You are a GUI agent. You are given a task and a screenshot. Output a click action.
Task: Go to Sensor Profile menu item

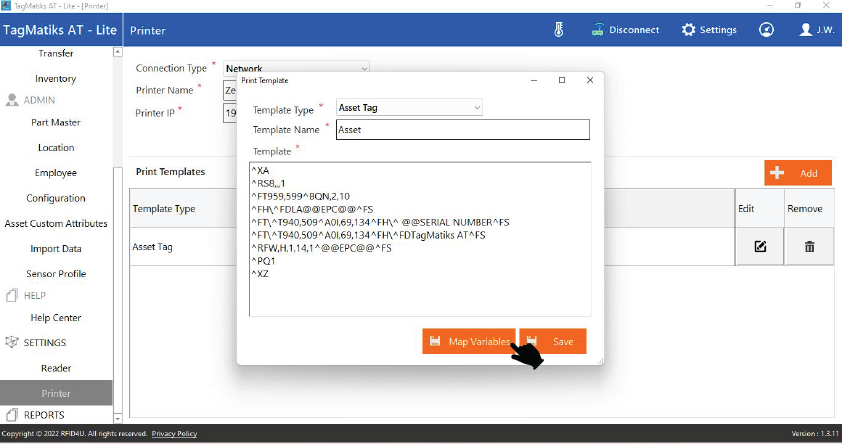coord(56,273)
